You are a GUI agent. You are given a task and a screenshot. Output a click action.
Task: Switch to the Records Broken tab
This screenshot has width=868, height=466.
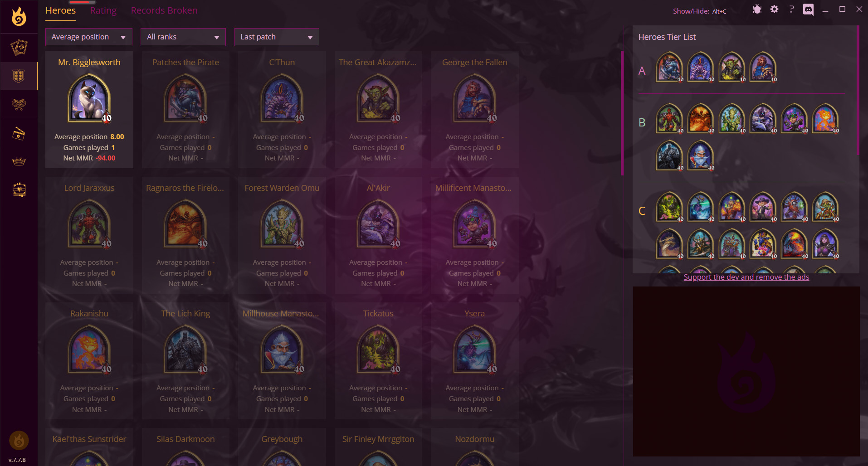(x=164, y=10)
